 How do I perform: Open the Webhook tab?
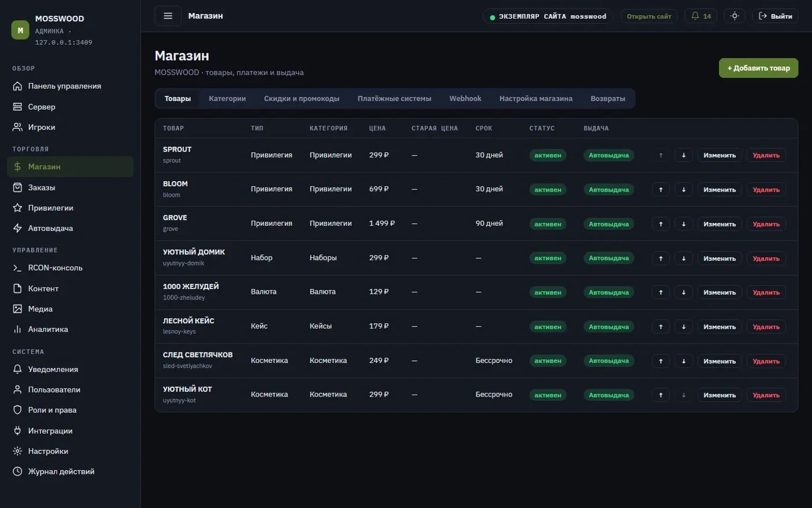coord(465,99)
